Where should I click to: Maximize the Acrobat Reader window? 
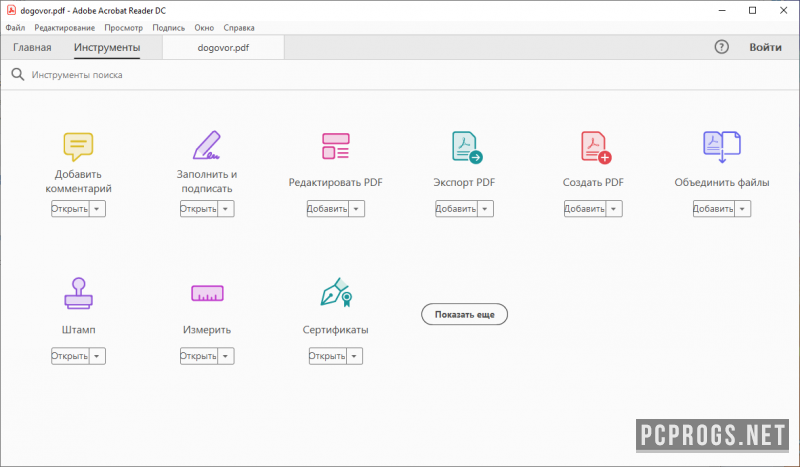753,10
